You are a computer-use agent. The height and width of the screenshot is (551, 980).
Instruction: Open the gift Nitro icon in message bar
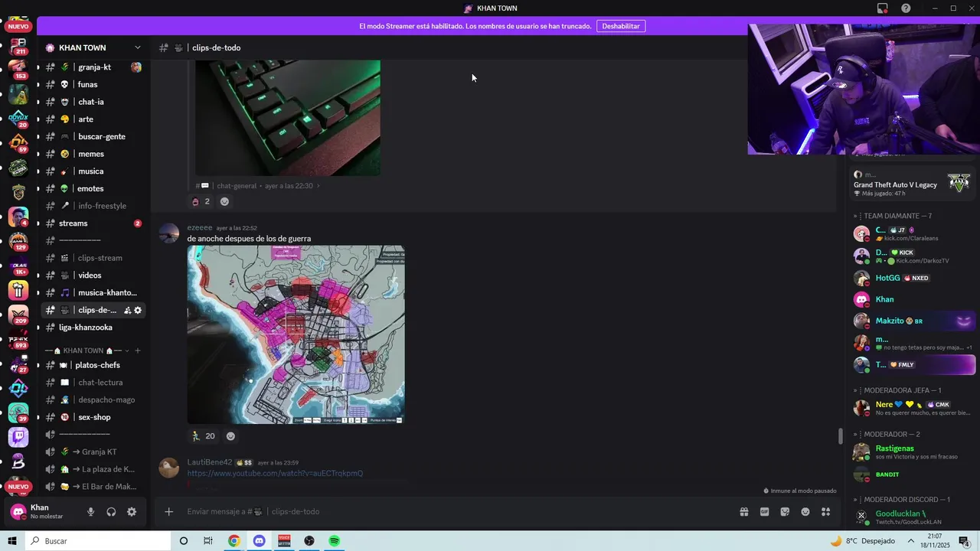click(743, 512)
